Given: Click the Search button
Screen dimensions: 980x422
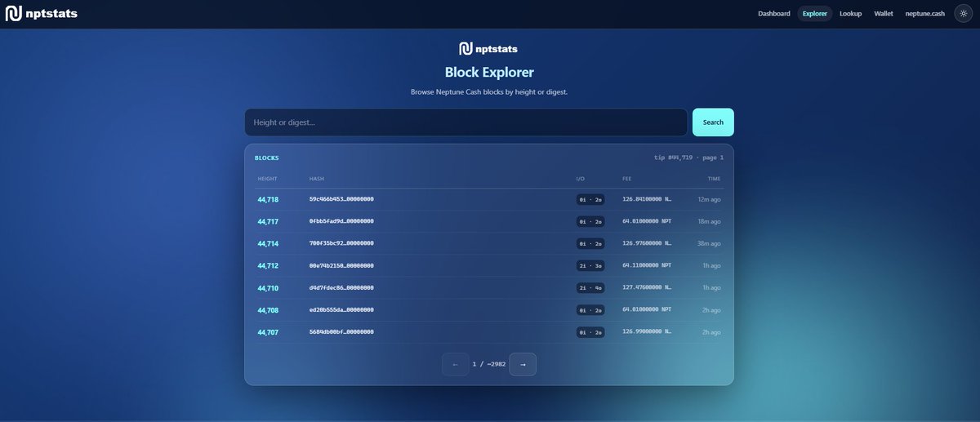Looking at the screenshot, I should pos(713,122).
